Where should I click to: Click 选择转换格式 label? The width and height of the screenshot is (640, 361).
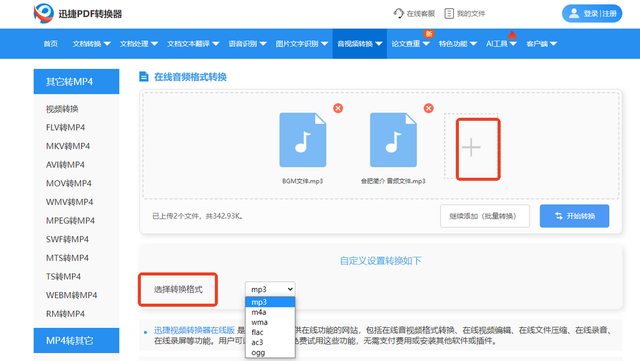178,290
